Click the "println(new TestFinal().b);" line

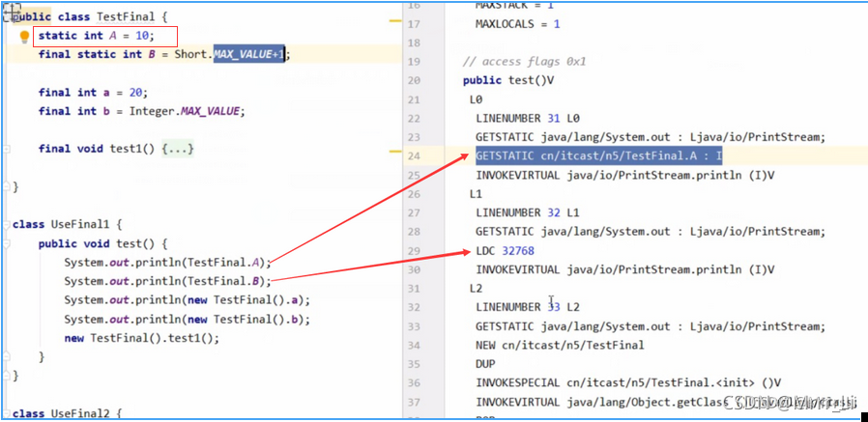[188, 319]
